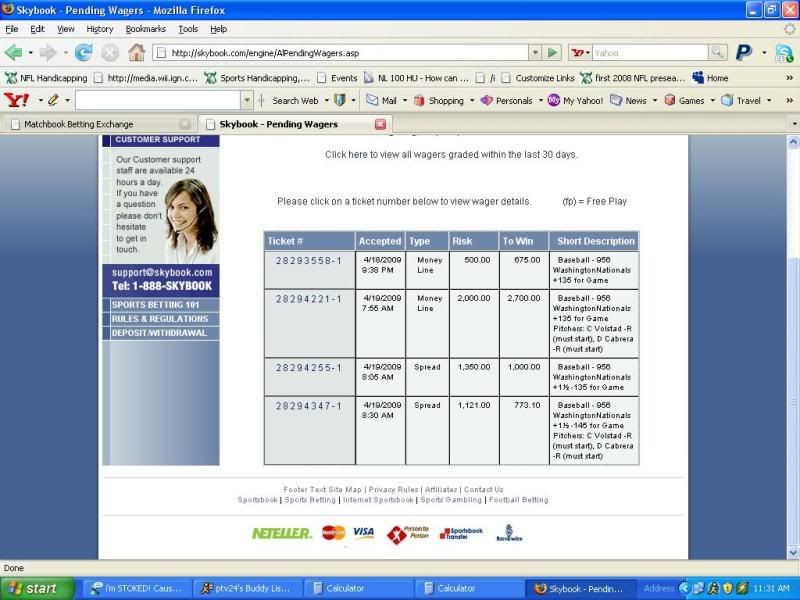
Task: Close the Skybook - Pending Wagers tab
Action: [x=381, y=124]
